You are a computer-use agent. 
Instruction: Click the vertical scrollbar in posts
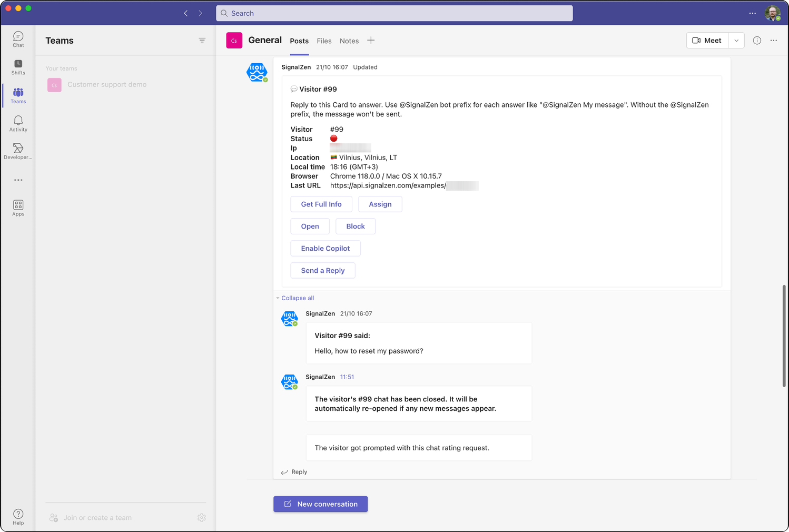coord(784,336)
